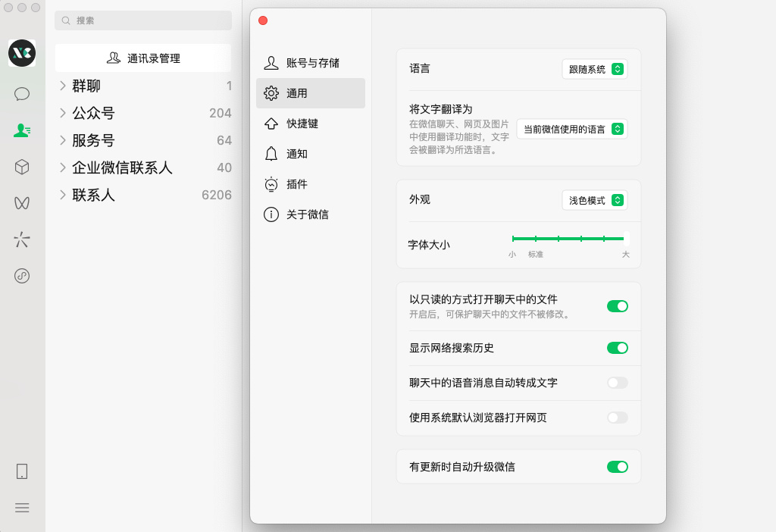Image resolution: width=776 pixels, height=532 pixels.
Task: Switch to 账号与存储 settings tab
Action: pos(311,63)
